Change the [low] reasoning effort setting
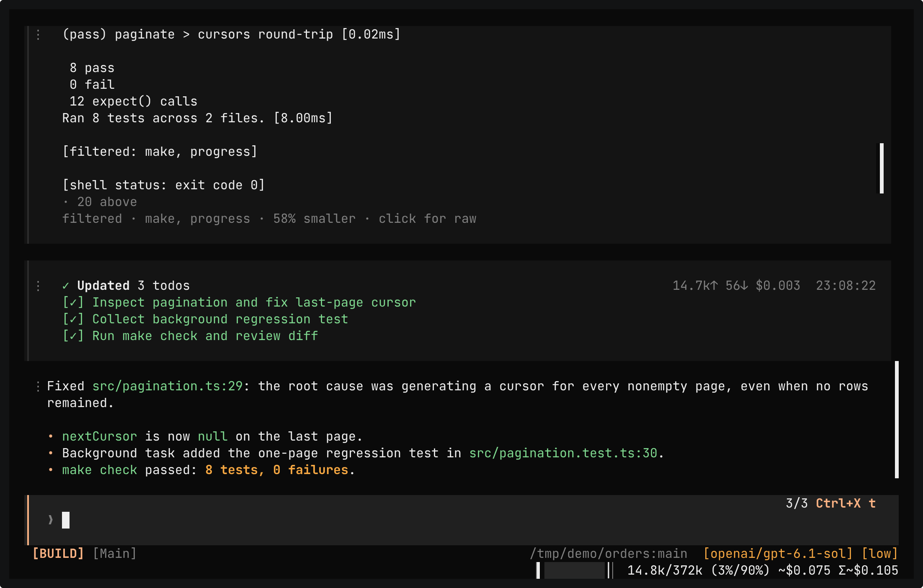 click(880, 554)
